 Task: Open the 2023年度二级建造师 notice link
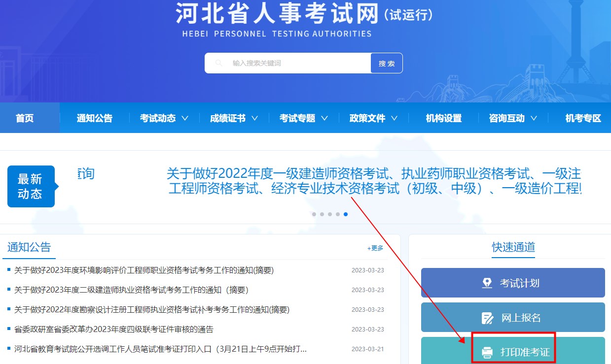128,290
